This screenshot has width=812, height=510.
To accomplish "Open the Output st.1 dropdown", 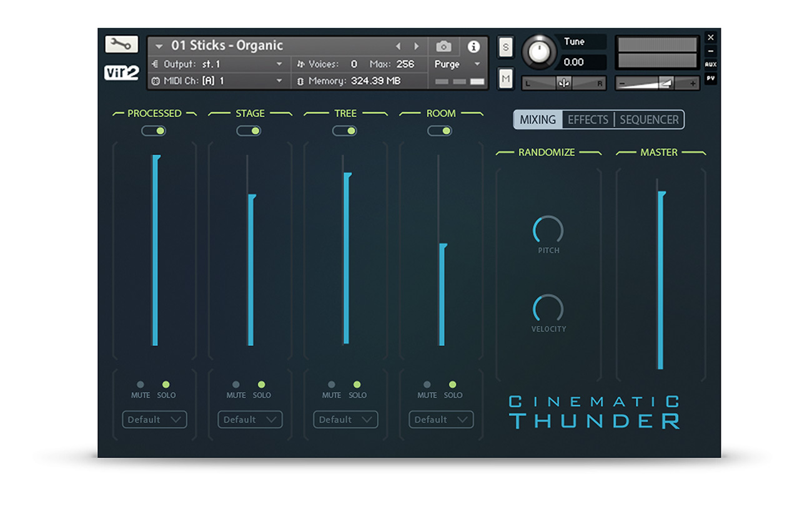I will click(218, 64).
